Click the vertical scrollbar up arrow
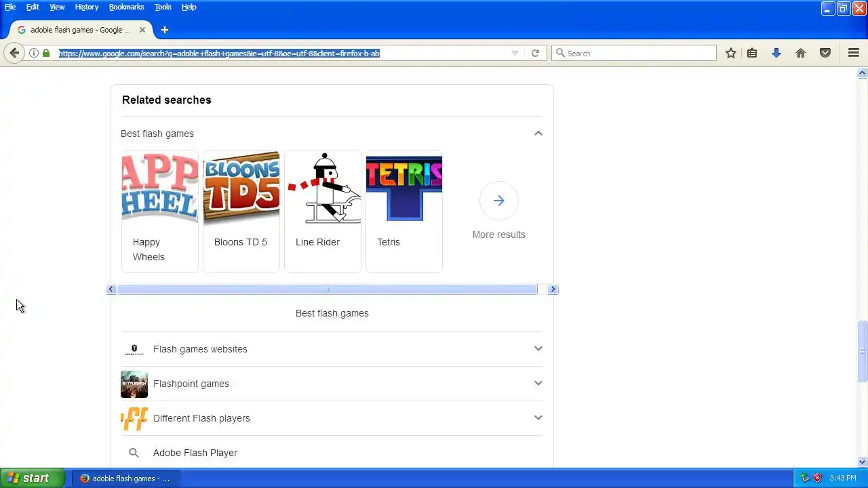The image size is (868, 488). pos(863,73)
